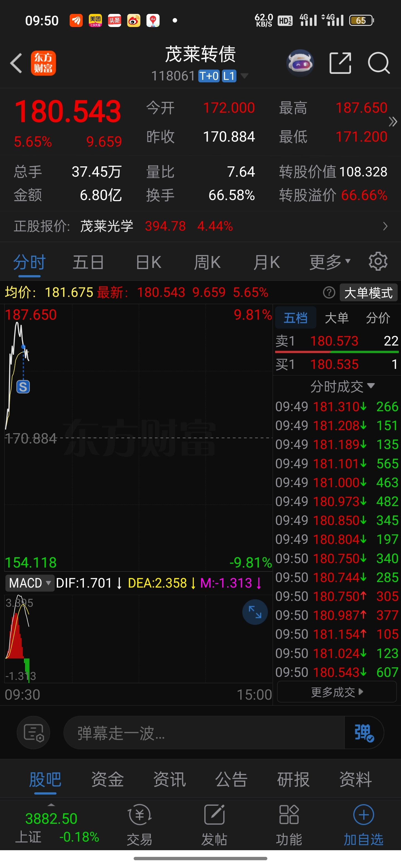Viewport: 401px width, 868px height.
Task: Switch to the 周K chart tab
Action: pos(207,262)
